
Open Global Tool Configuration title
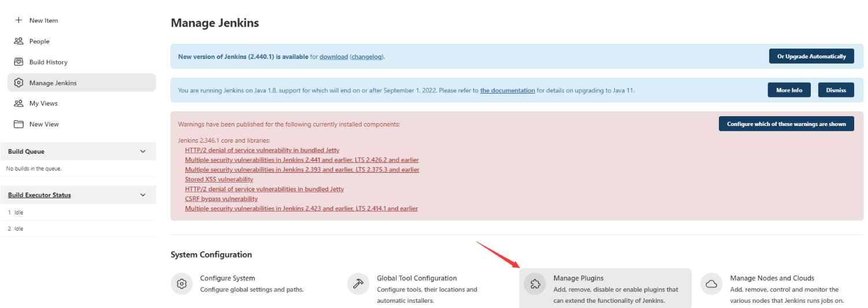coord(417,278)
